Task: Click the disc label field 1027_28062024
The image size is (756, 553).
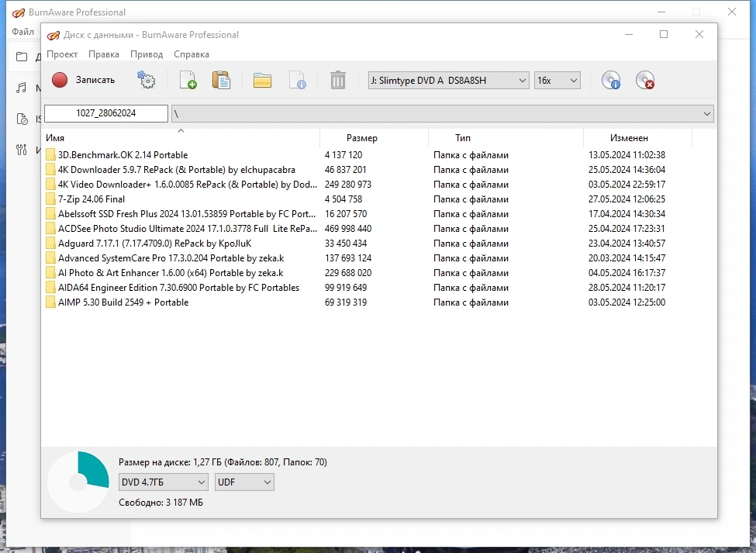Action: (x=106, y=113)
